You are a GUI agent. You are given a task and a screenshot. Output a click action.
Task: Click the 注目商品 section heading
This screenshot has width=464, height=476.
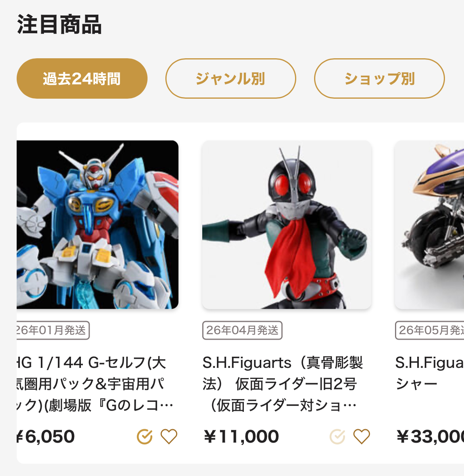59,25
